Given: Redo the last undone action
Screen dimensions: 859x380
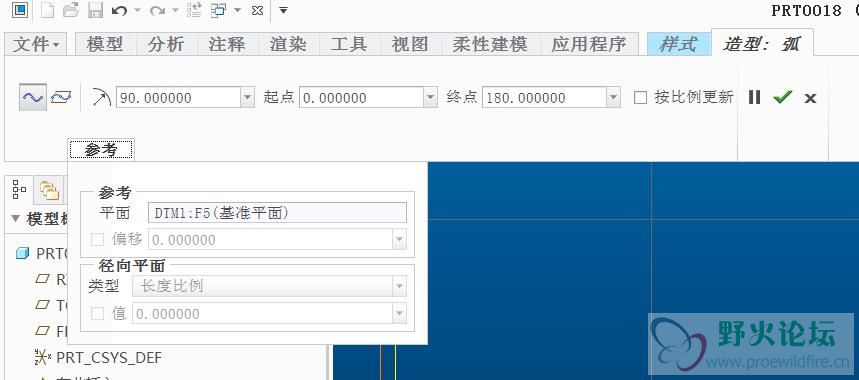Looking at the screenshot, I should click(x=158, y=10).
